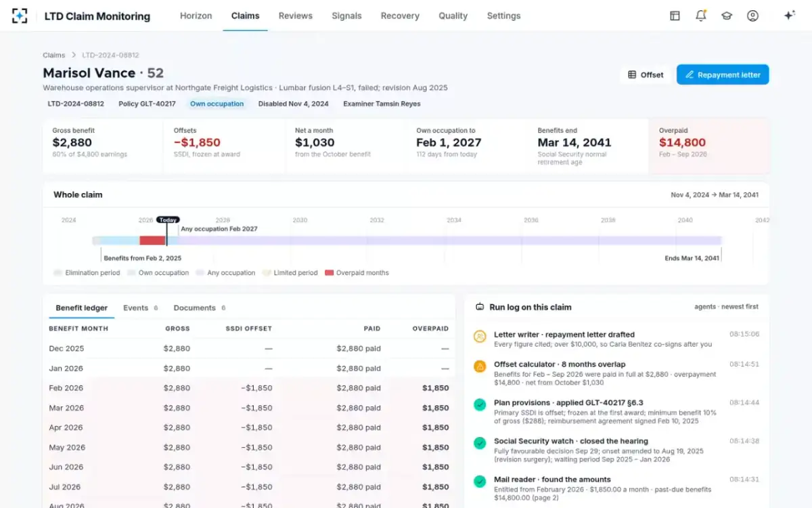Click the Plan provisions green check icon

[480, 404]
